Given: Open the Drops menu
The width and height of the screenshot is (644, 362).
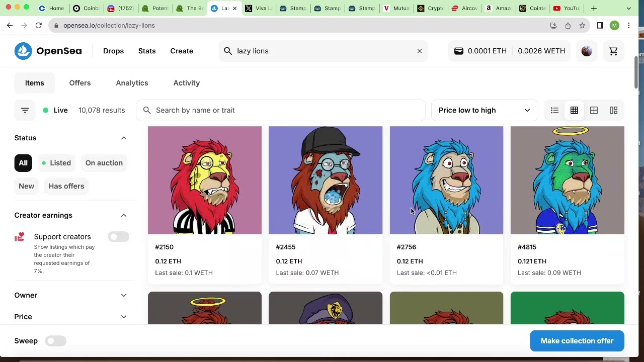Looking at the screenshot, I should (113, 51).
